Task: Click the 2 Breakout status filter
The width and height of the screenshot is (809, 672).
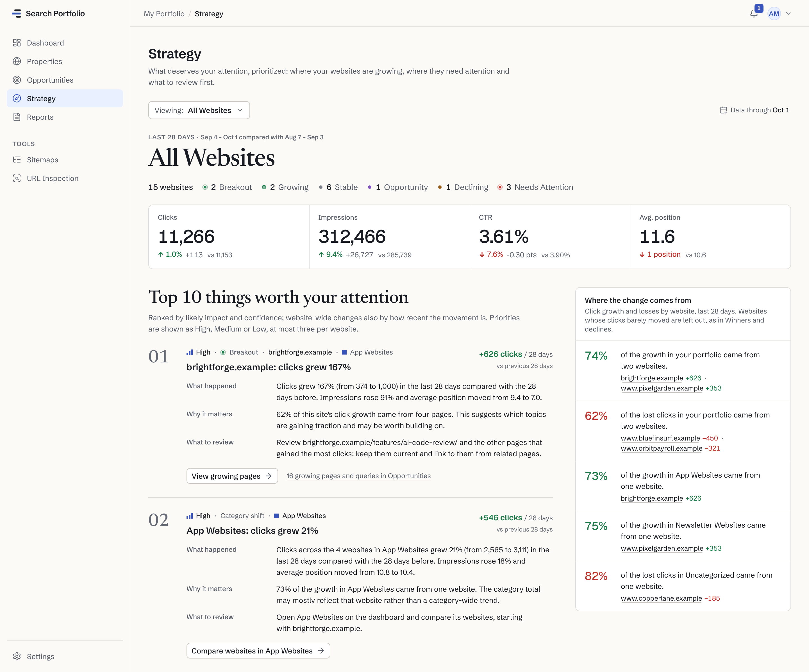Action: (x=227, y=187)
